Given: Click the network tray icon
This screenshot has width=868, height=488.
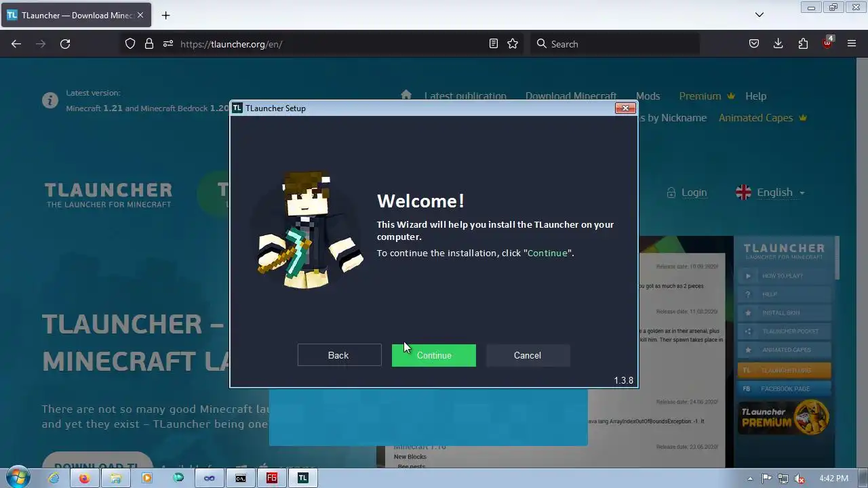Looking at the screenshot, I should click(x=783, y=479).
